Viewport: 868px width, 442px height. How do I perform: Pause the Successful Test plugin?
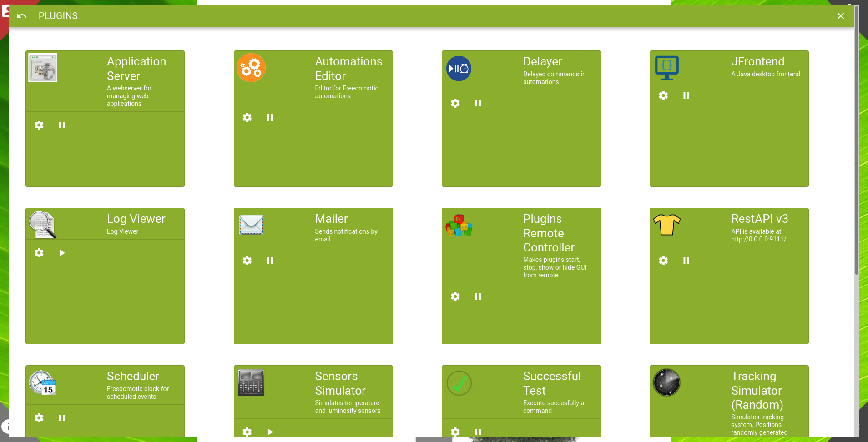pyautogui.click(x=478, y=432)
